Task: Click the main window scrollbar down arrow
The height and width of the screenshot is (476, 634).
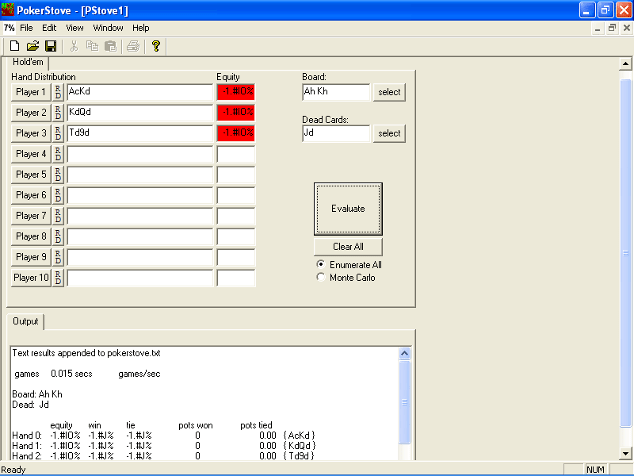Action: 625,453
